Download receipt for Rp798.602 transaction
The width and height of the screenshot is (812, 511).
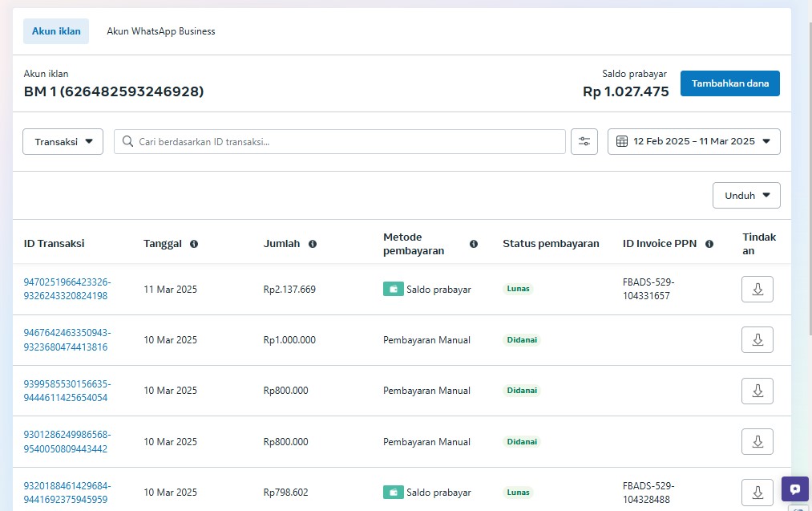pyautogui.click(x=757, y=492)
